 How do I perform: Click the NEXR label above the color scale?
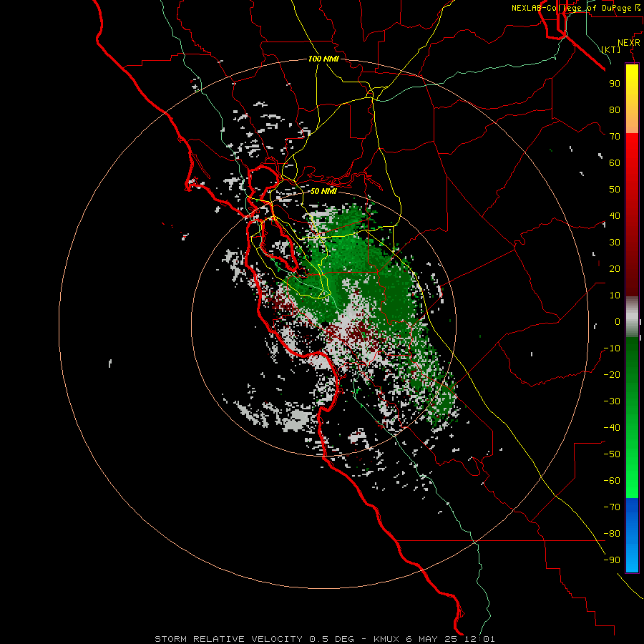coord(629,43)
